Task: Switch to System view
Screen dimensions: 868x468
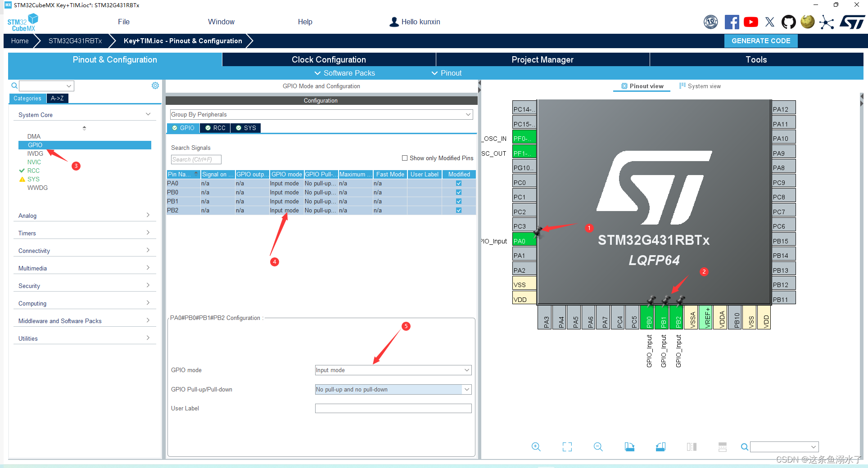Action: (700, 86)
